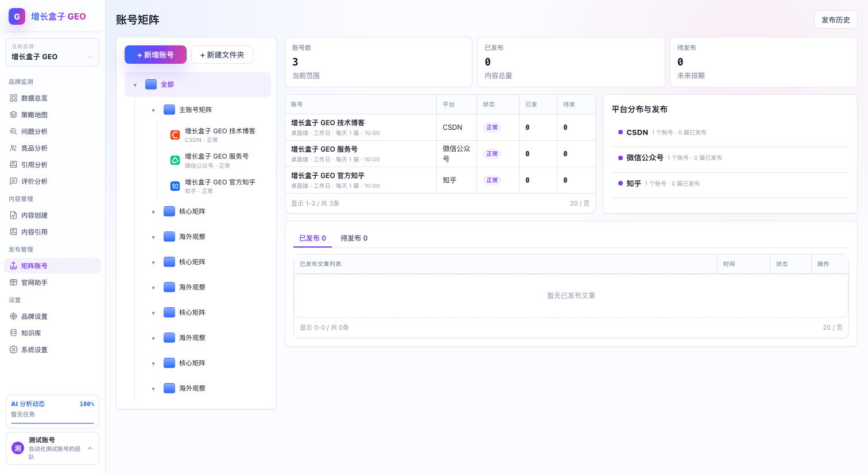The image size is (868, 475).
Task: Collapse the 主账号矩阵 tree arrow
Action: (153, 110)
